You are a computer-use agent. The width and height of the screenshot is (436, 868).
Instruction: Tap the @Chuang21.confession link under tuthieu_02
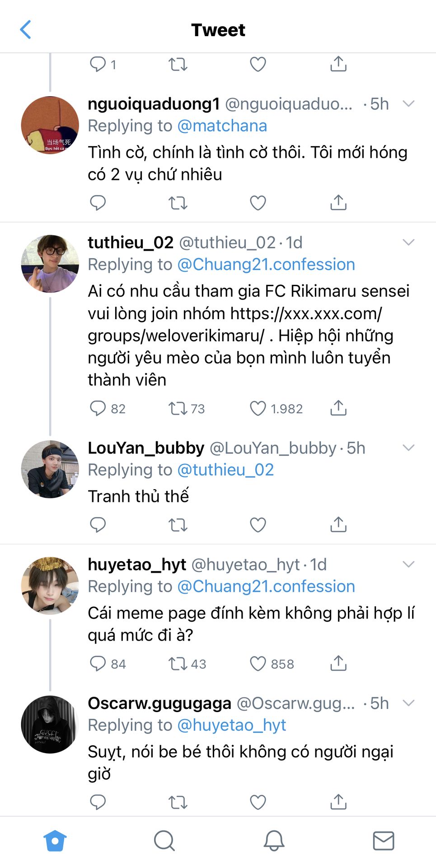pyautogui.click(x=266, y=264)
